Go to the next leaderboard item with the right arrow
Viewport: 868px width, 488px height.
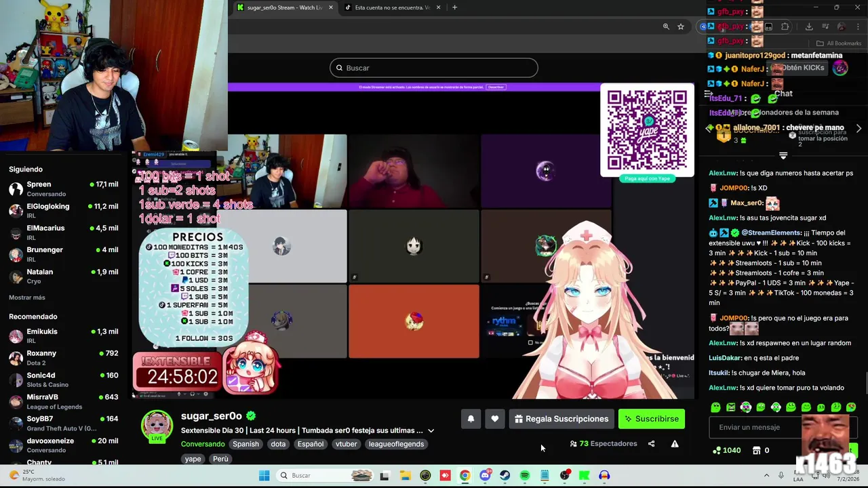coord(859,128)
